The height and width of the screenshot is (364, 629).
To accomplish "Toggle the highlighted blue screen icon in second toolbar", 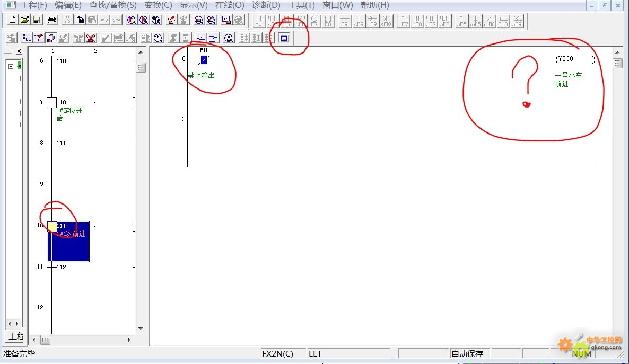I will pyautogui.click(x=284, y=38).
